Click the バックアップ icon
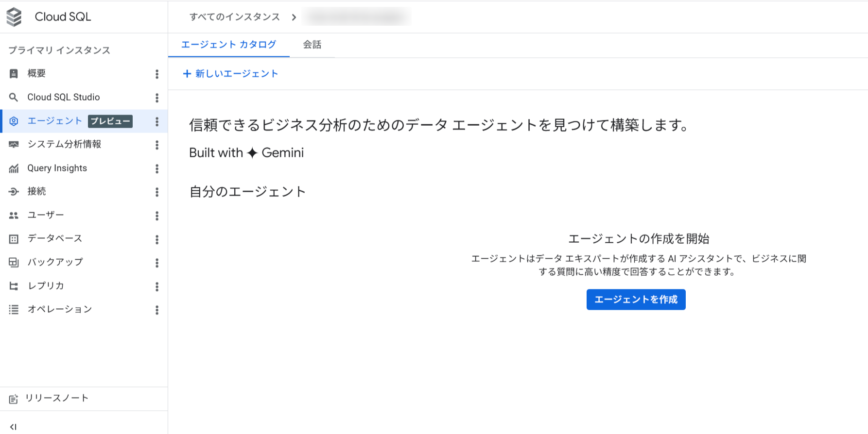This screenshot has height=434, width=868. tap(14, 263)
